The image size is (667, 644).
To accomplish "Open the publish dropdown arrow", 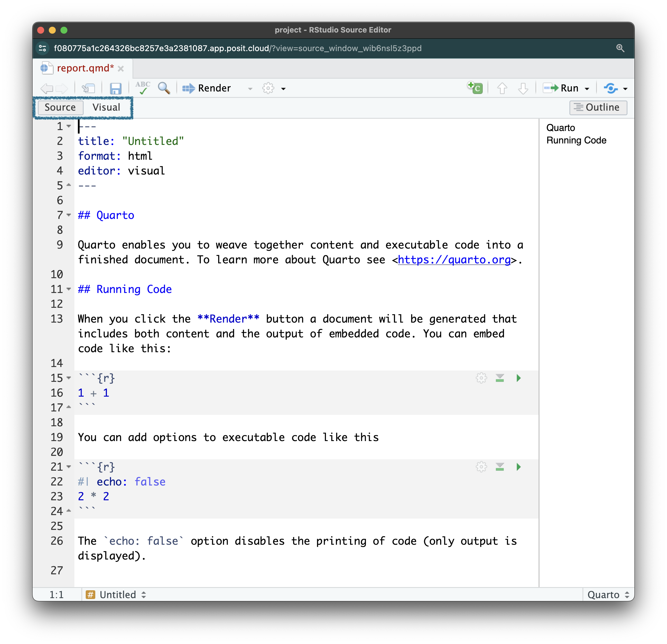I will click(x=625, y=89).
